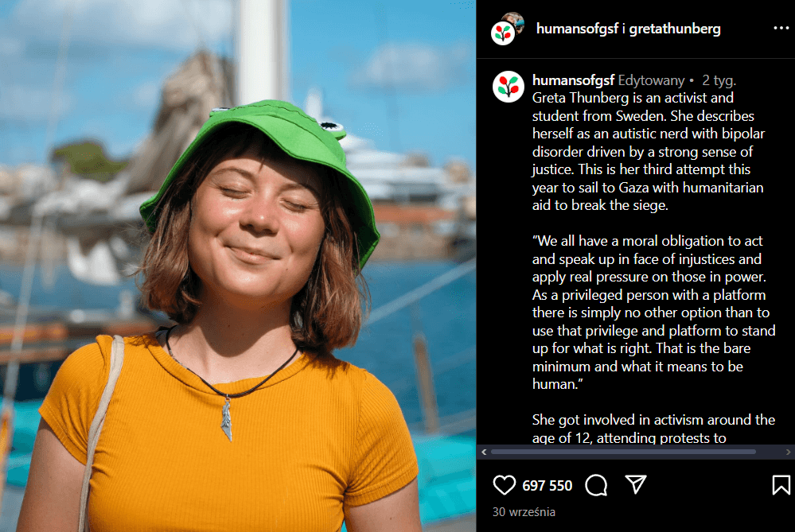Open gretathunberg profile link in header
The height and width of the screenshot is (532, 795).
coord(675,29)
